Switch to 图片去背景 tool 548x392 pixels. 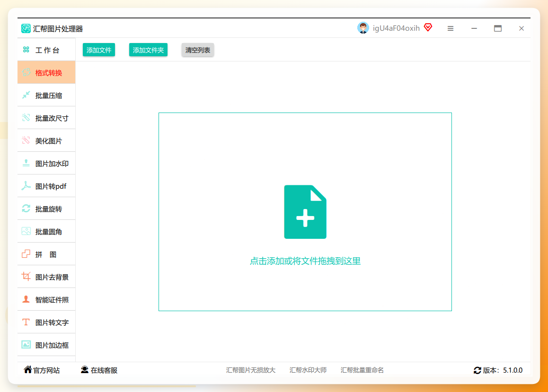click(46, 277)
